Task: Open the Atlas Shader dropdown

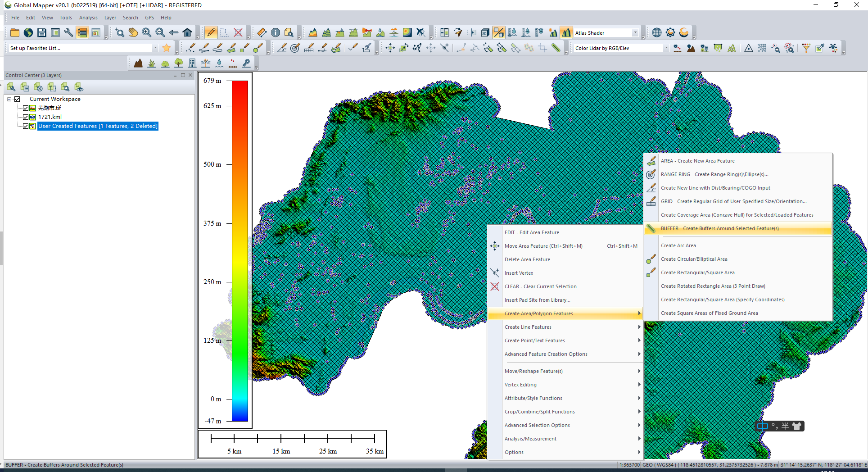Action: pos(635,33)
